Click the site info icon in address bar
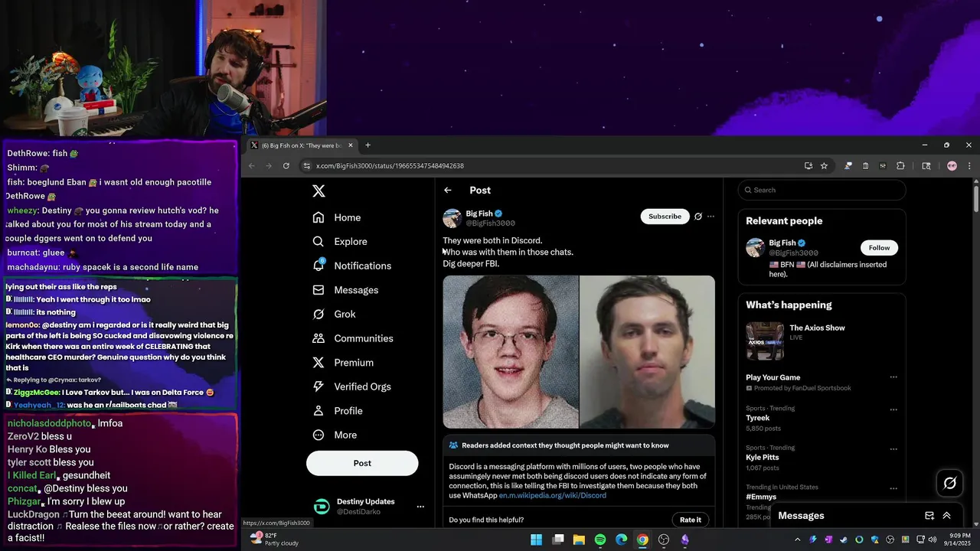The width and height of the screenshot is (980, 551). [306, 166]
